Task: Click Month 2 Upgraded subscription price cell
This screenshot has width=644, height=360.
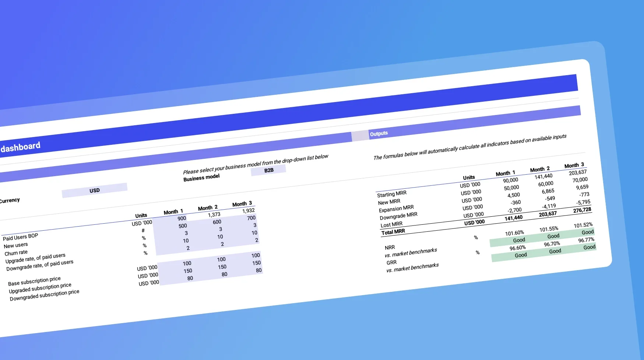Action: (222, 267)
